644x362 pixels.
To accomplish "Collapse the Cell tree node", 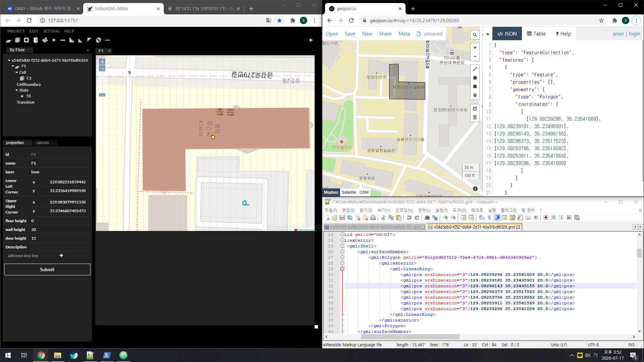I will coord(16,72).
